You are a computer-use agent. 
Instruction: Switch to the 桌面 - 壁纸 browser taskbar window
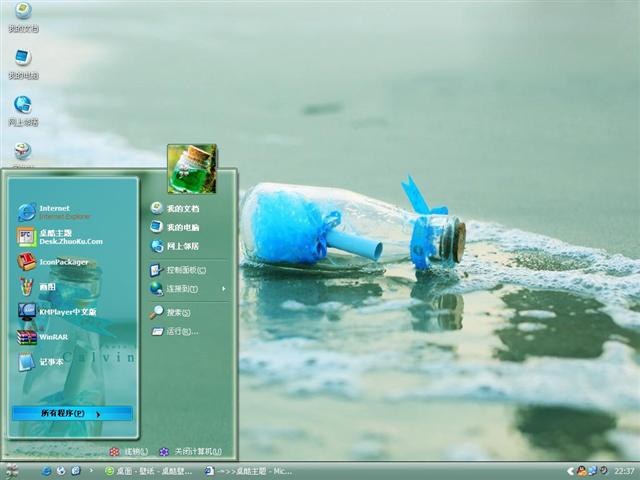coord(149,471)
